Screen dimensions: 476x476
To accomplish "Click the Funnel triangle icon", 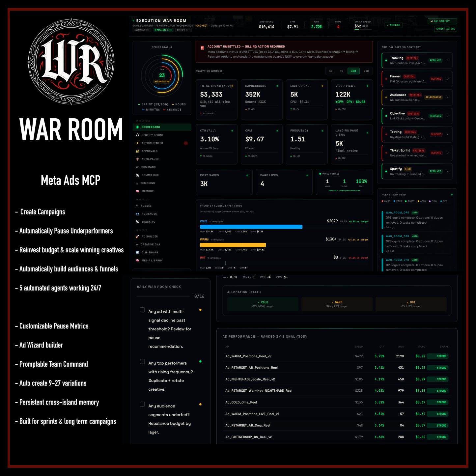I will pyautogui.click(x=137, y=206).
